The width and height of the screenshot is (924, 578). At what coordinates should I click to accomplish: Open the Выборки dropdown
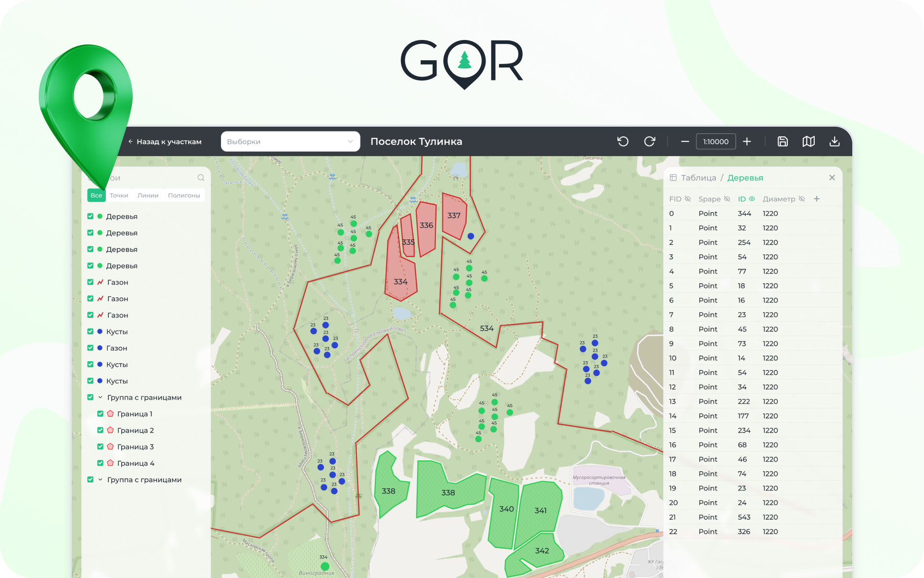click(x=290, y=142)
